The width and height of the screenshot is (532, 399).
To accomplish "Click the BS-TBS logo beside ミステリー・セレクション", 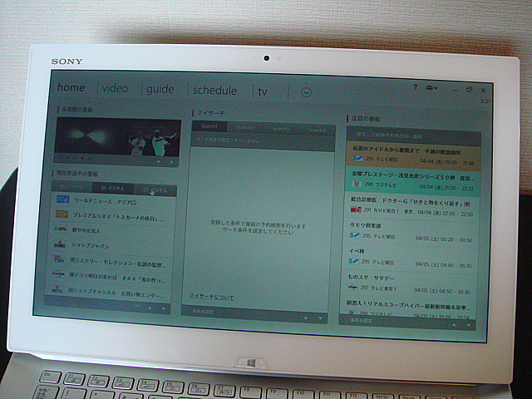I will pyautogui.click(x=59, y=259).
